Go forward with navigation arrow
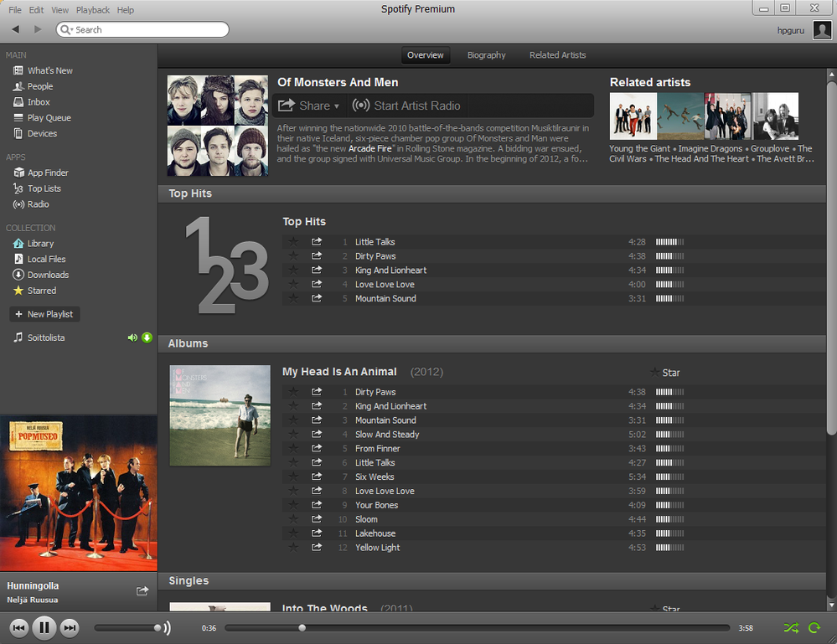Image resolution: width=837 pixels, height=644 pixels. pyautogui.click(x=38, y=29)
